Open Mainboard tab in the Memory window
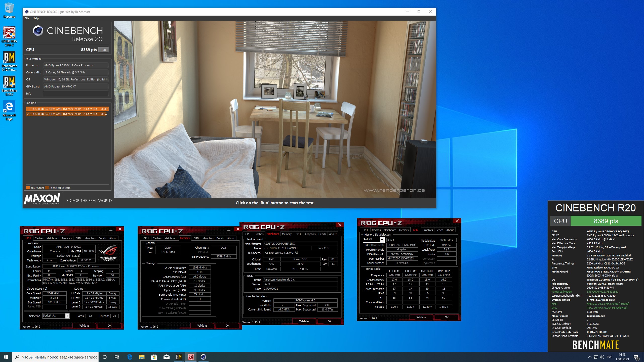 (171, 238)
